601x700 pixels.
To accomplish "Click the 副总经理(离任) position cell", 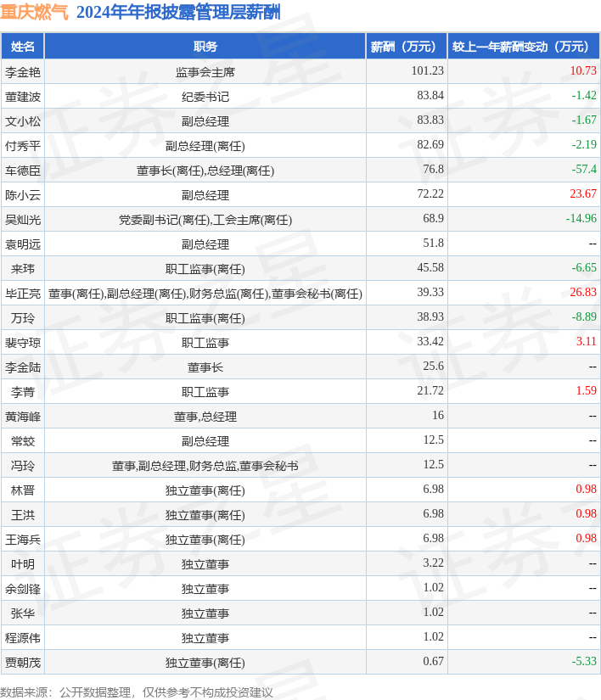I will pos(205,146).
